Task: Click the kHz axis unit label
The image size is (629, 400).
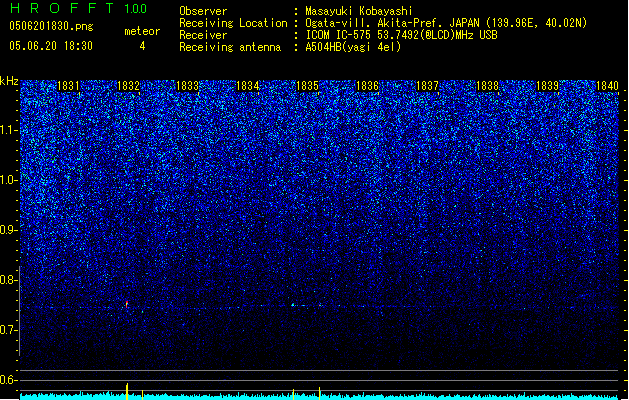Action: click(x=9, y=81)
